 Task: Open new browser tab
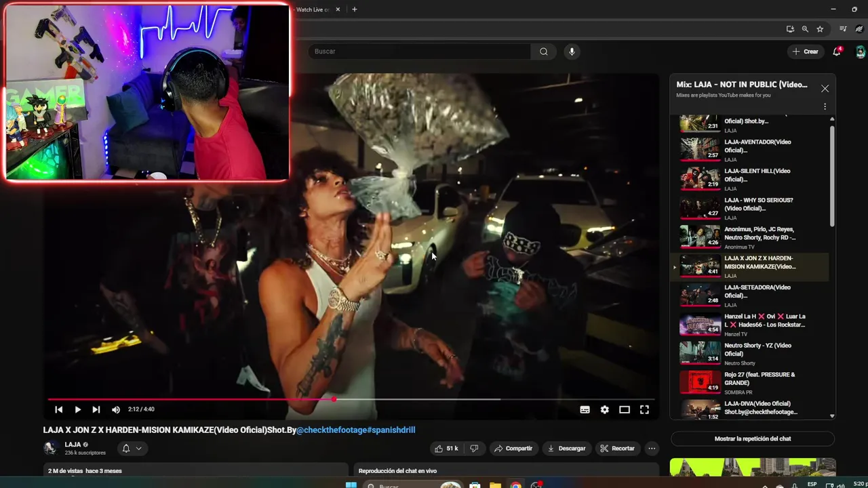coord(354,9)
